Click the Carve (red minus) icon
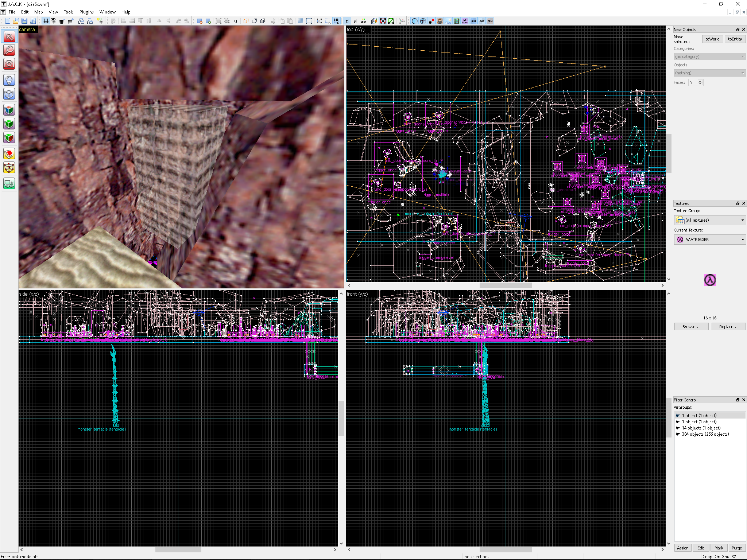 click(x=200, y=21)
